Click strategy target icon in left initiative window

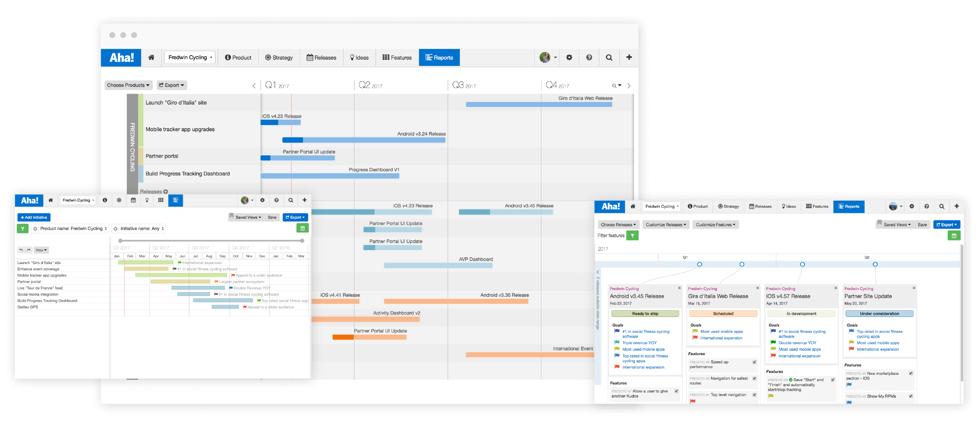click(119, 200)
